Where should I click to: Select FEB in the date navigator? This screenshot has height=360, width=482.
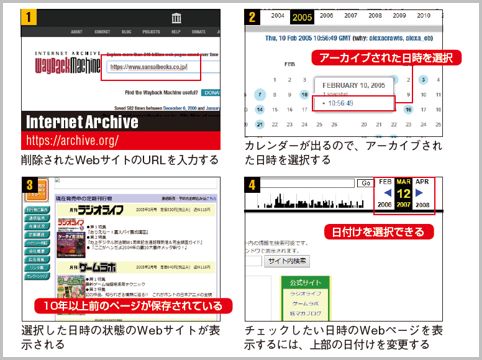click(x=385, y=182)
